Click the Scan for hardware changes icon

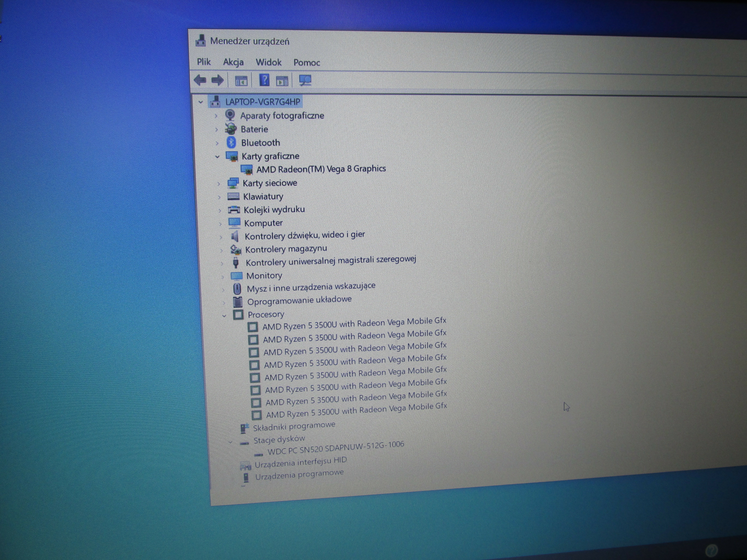305,81
